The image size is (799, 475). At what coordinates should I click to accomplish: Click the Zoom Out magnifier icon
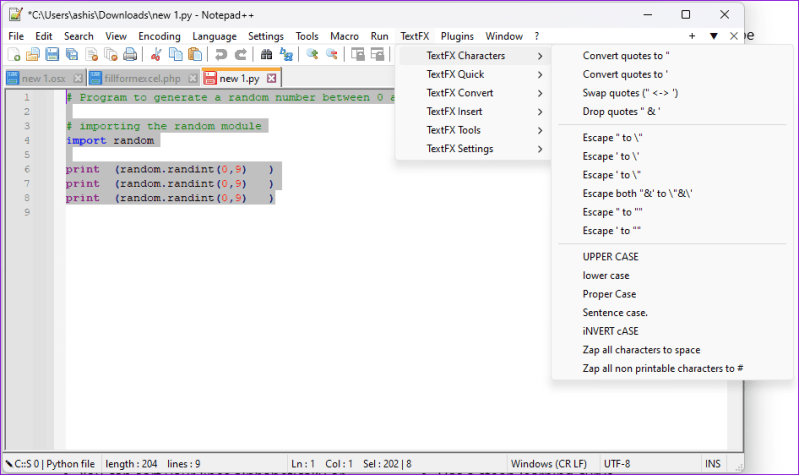pyautogui.click(x=331, y=55)
